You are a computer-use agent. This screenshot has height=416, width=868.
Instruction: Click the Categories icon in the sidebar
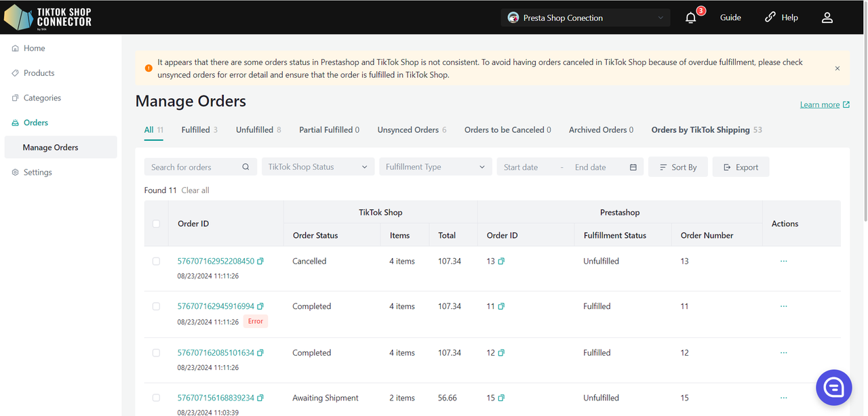point(15,98)
